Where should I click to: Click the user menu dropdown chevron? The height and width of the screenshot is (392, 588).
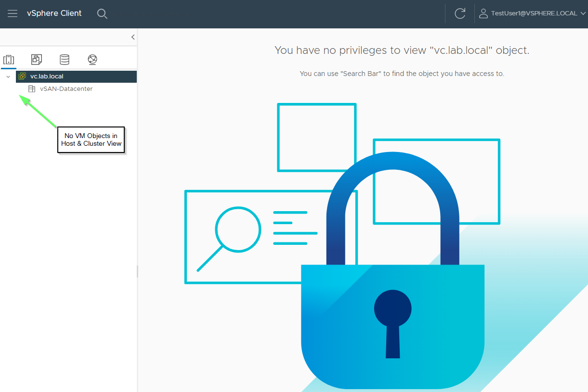click(x=583, y=13)
